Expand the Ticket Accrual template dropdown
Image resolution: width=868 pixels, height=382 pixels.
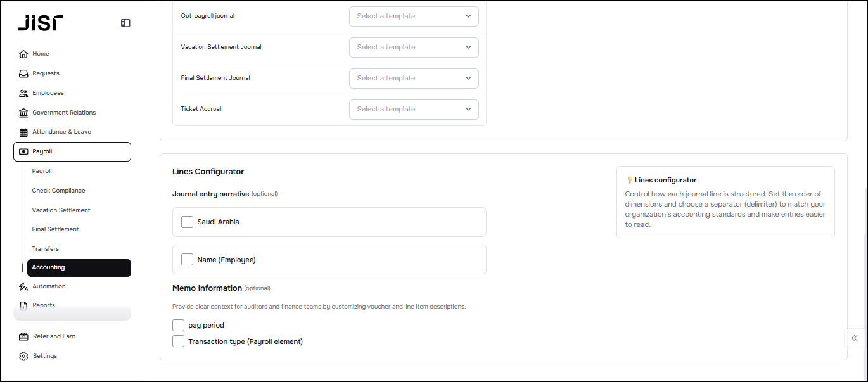414,109
